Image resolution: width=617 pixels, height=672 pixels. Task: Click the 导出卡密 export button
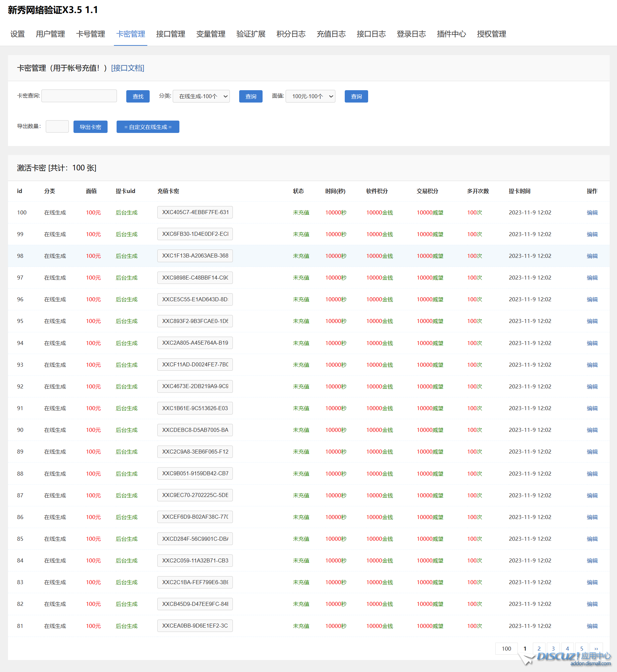pos(90,127)
